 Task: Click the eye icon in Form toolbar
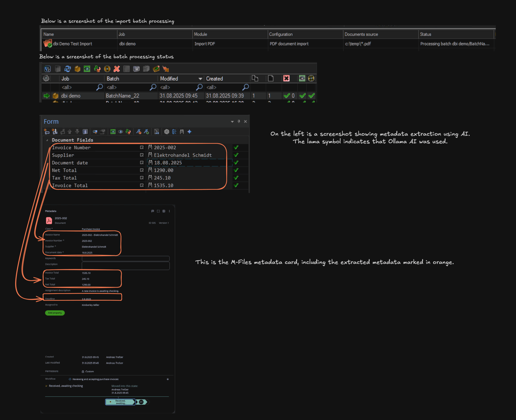(121, 132)
